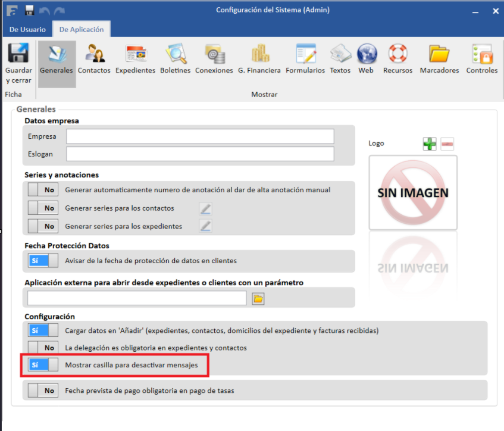504x431 pixels.
Task: Toggle Mostrar casilla para desactivar mensajes
Action: point(43,364)
